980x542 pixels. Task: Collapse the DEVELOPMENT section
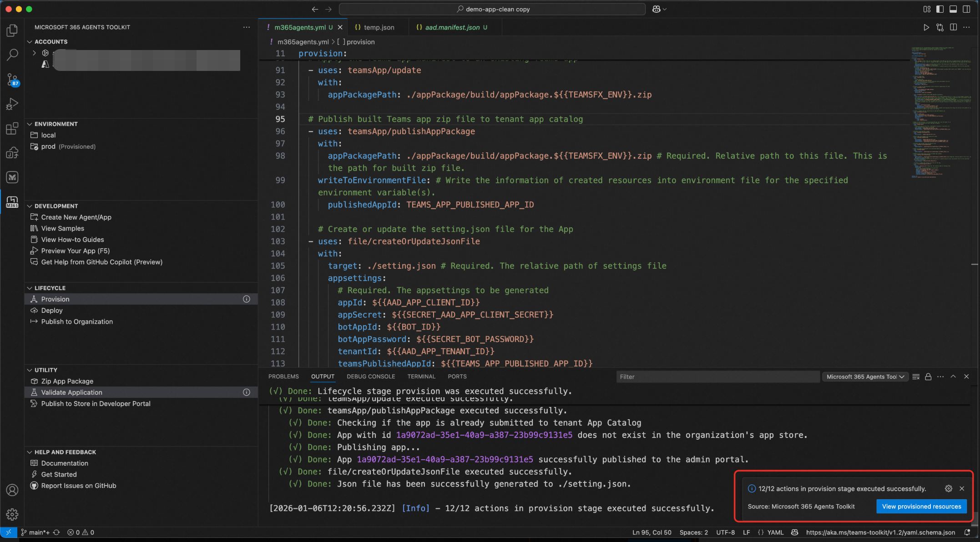click(30, 206)
